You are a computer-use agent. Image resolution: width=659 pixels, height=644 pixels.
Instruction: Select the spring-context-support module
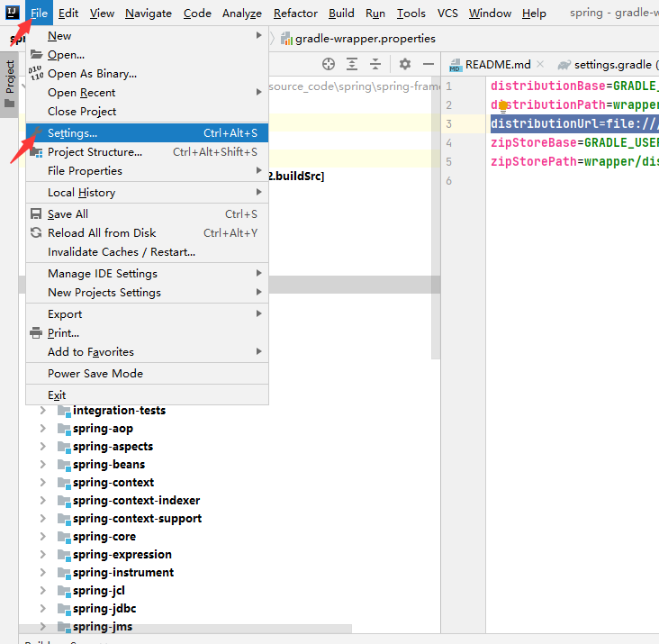[137, 519]
